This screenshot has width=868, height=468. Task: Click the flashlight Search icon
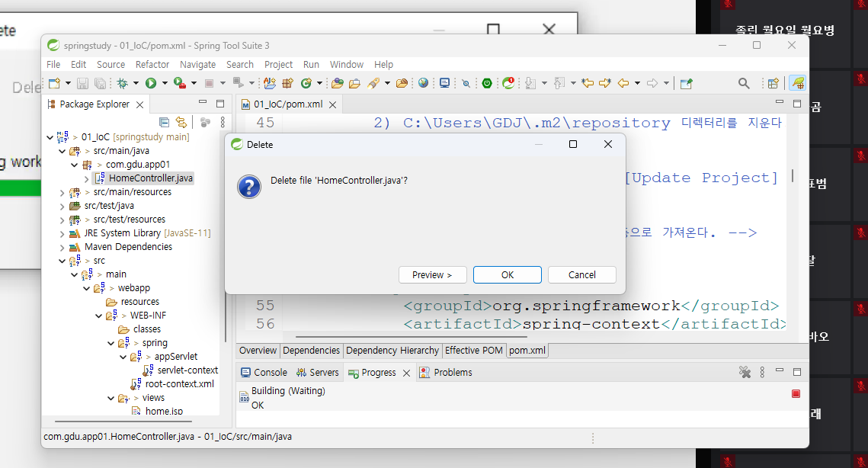(x=373, y=83)
